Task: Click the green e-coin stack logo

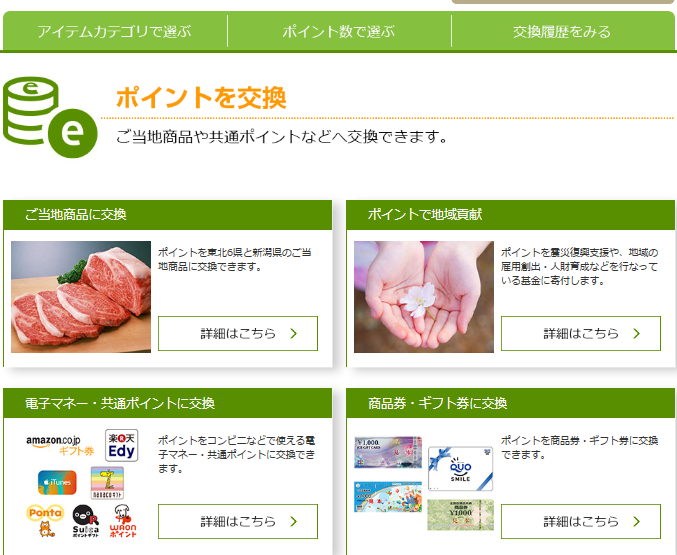Action: pos(50,117)
